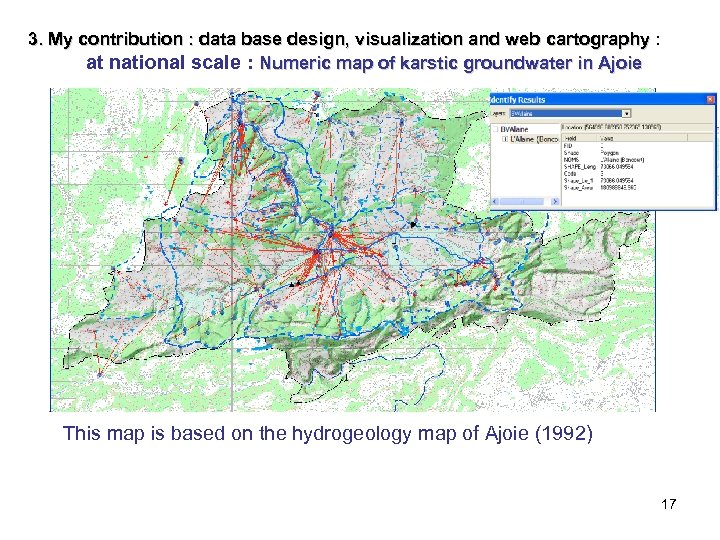Expand the L'Allaine (Bonco… tree item
Screen dimensions: 720x540
coord(505,139)
